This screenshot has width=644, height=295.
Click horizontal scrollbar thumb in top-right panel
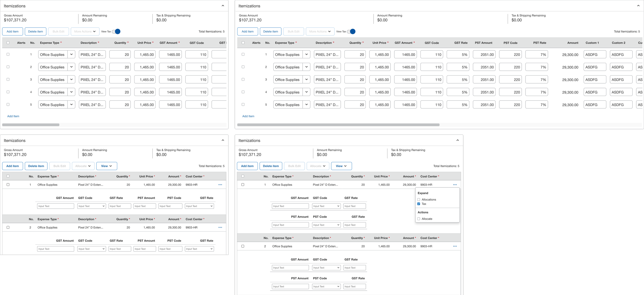338,125
